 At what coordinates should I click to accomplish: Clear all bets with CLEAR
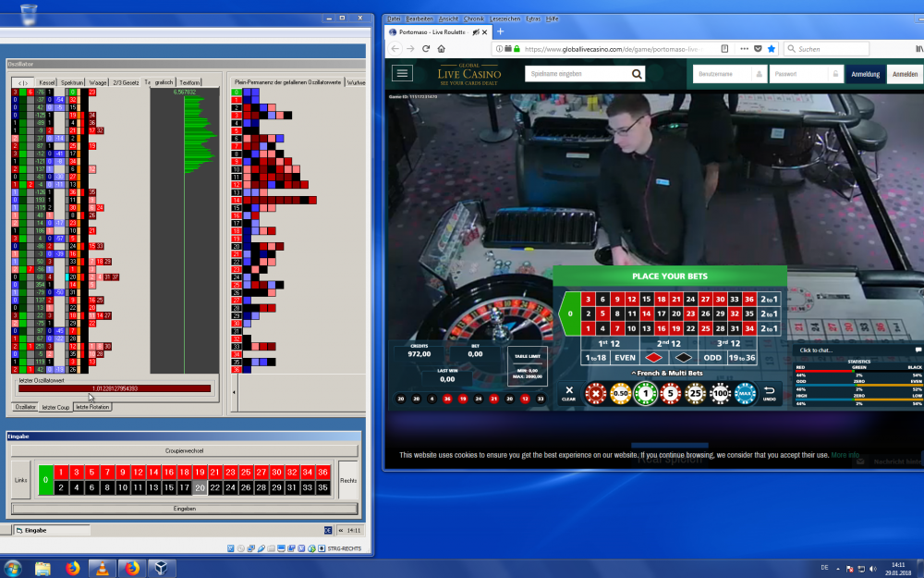568,393
